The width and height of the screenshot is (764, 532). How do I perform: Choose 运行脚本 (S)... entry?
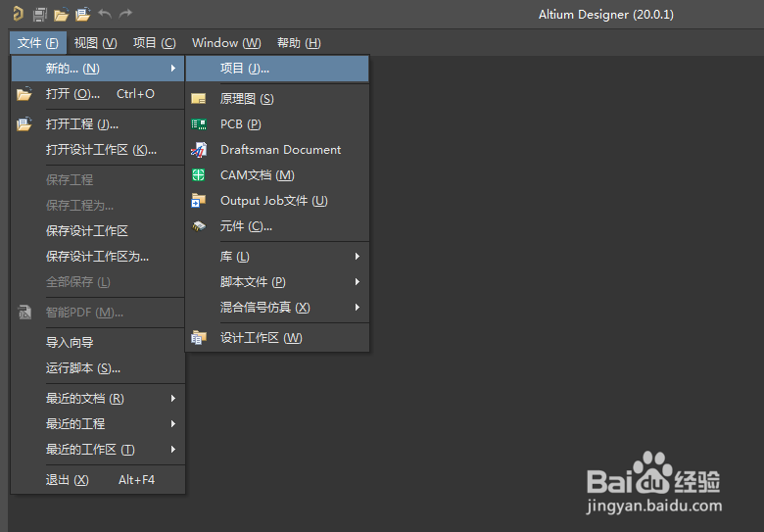[98, 367]
